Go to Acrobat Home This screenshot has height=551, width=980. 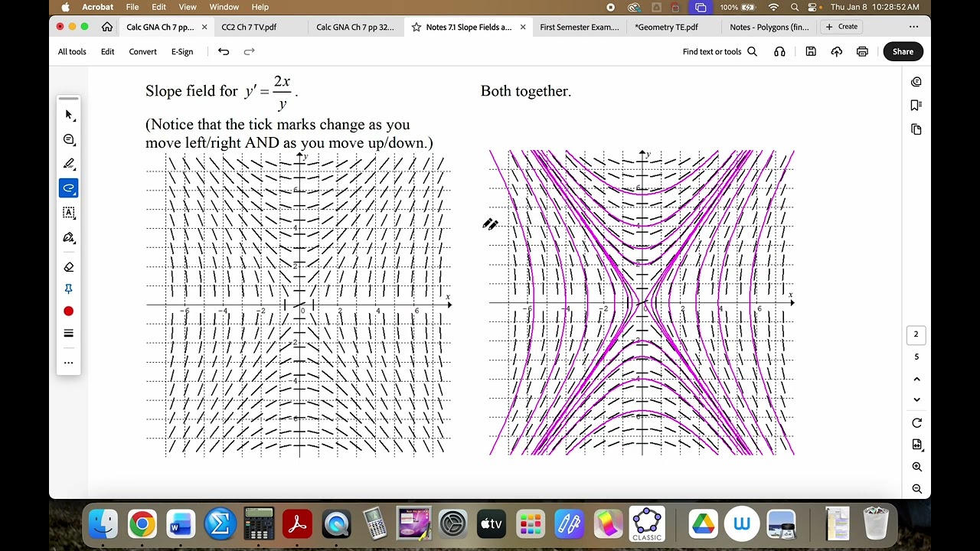click(x=107, y=27)
